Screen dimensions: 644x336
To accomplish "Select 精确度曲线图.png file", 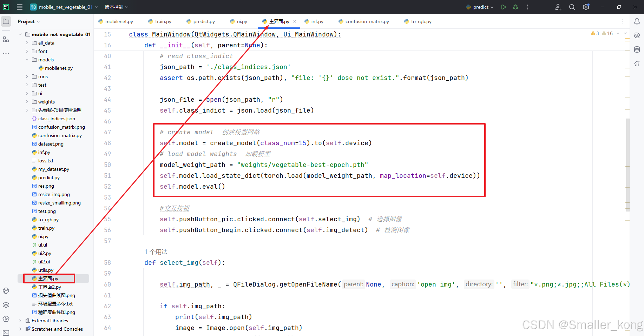I will coord(56,312).
